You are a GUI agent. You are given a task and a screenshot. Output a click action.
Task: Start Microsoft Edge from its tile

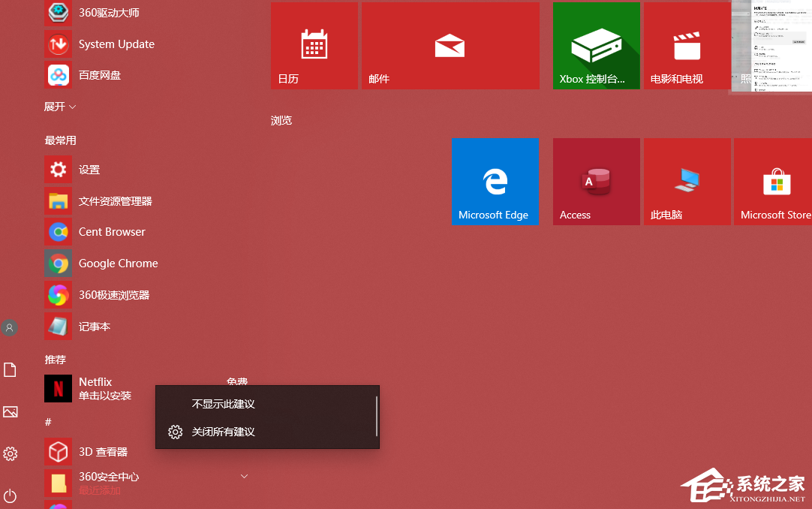pyautogui.click(x=495, y=181)
